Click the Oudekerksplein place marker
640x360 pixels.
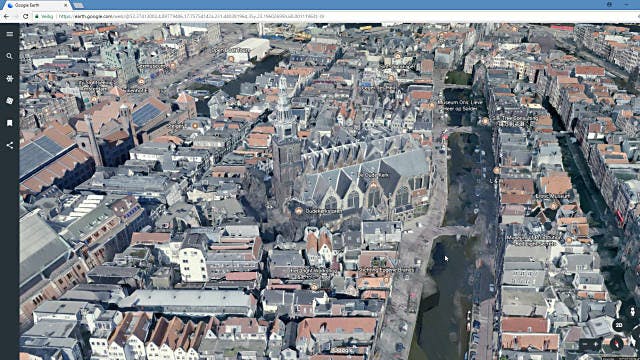coord(299,211)
